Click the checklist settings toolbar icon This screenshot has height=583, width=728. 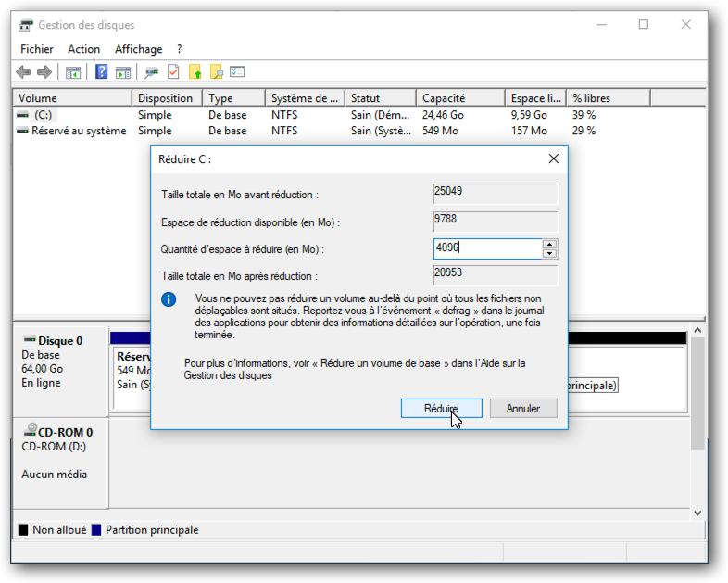point(237,72)
